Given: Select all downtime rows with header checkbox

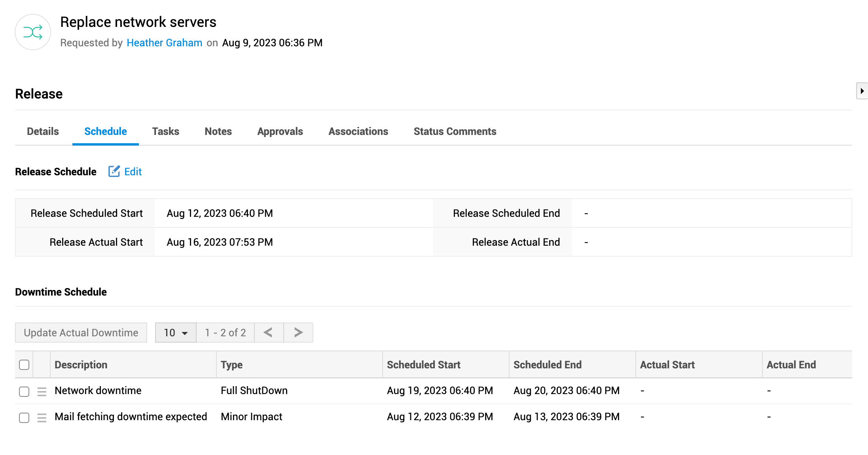Looking at the screenshot, I should pyautogui.click(x=24, y=365).
